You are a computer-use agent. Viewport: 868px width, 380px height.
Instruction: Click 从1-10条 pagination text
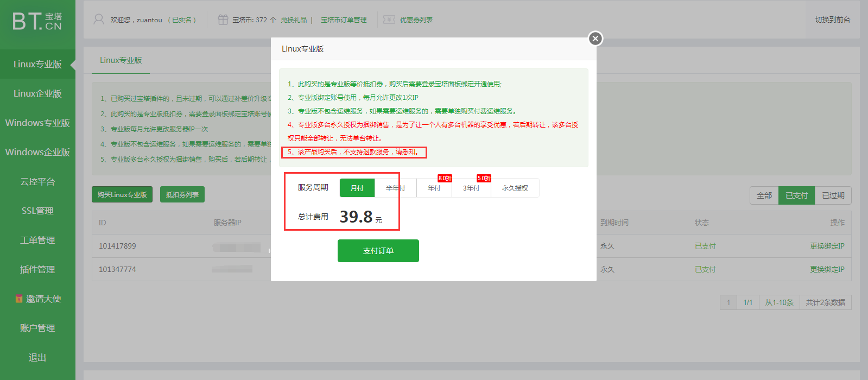tap(779, 302)
